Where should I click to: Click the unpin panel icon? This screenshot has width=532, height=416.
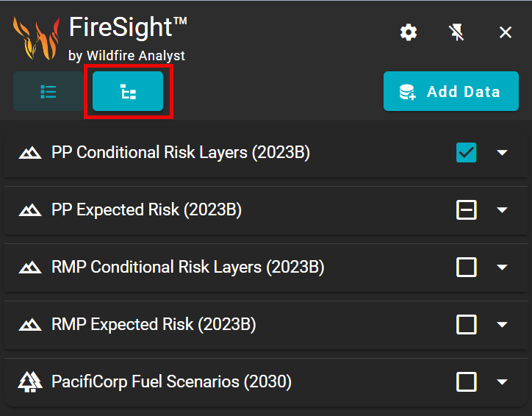point(457,32)
